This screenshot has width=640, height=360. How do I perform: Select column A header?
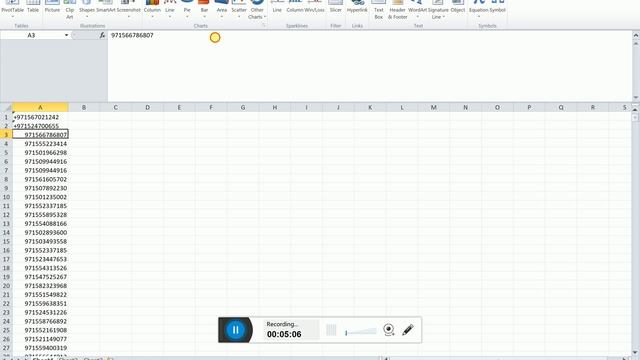(x=40, y=107)
